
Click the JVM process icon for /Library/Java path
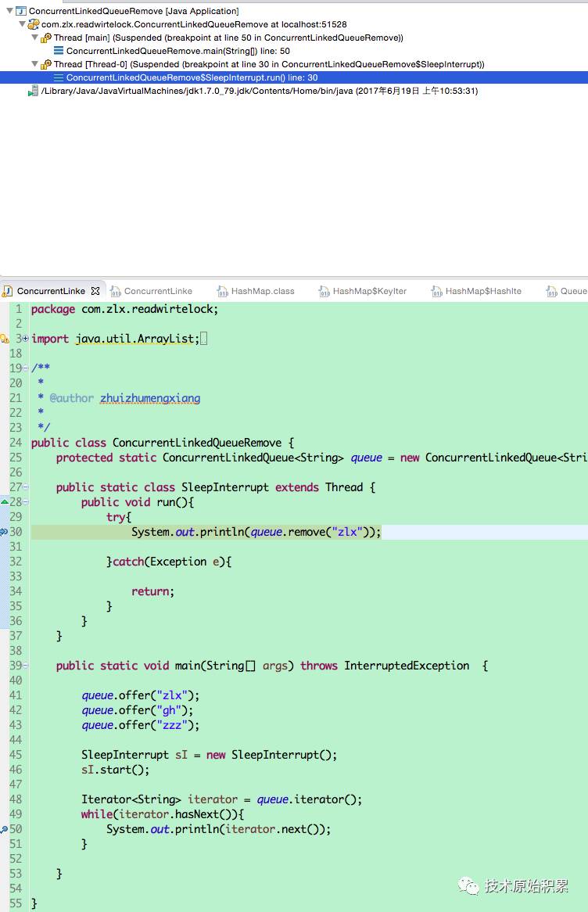click(33, 92)
